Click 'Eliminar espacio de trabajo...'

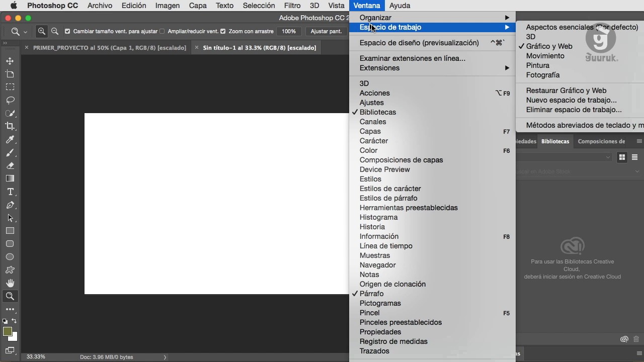[574, 110]
